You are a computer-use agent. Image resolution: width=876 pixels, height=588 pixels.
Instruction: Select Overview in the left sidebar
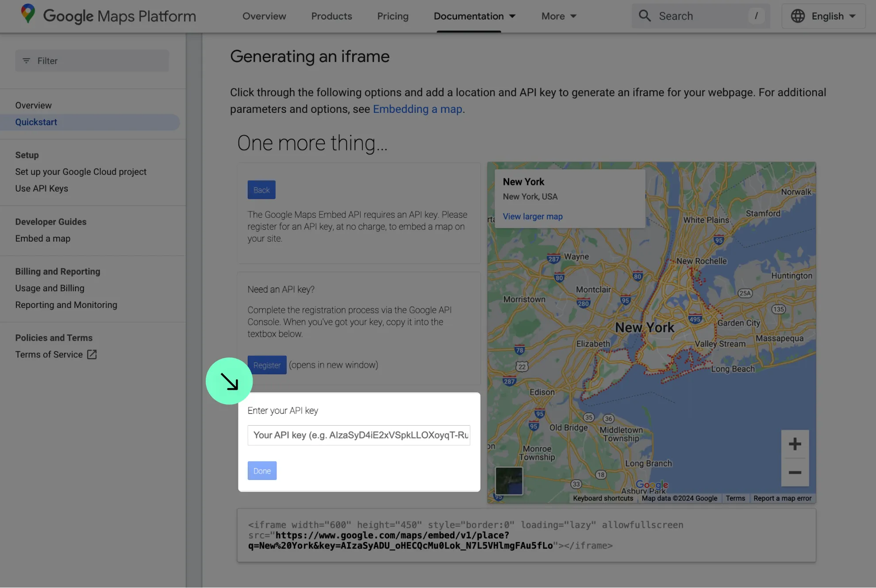[x=33, y=105]
